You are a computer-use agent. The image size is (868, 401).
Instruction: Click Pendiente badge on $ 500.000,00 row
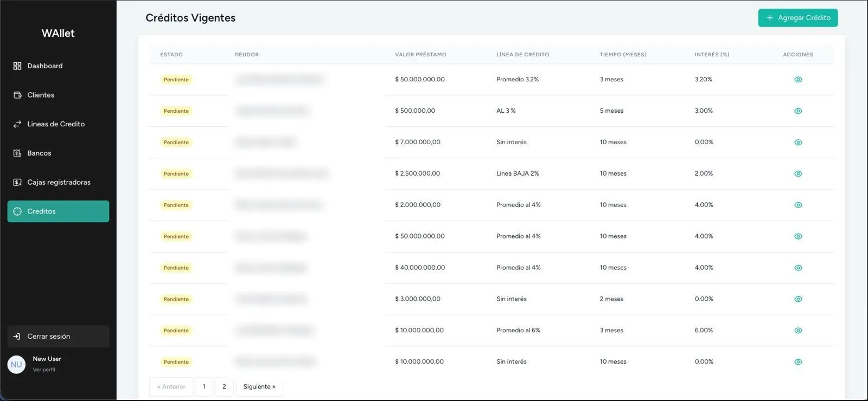(x=176, y=111)
